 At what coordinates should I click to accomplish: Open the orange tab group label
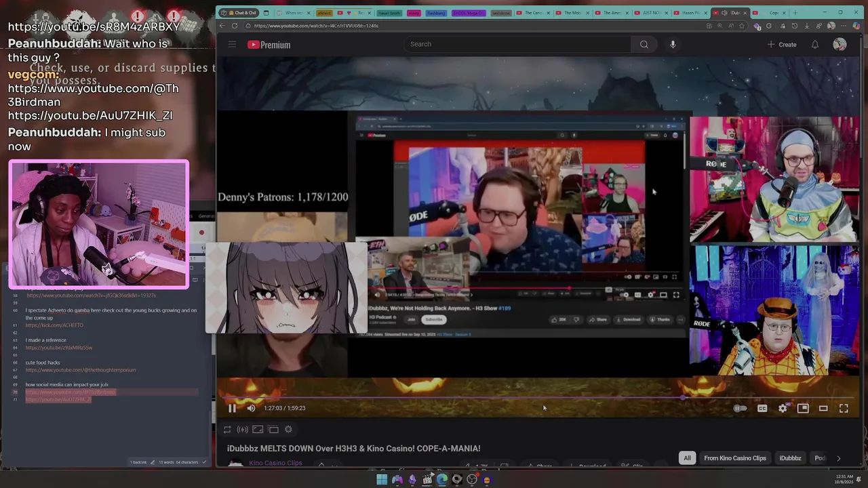[324, 12]
